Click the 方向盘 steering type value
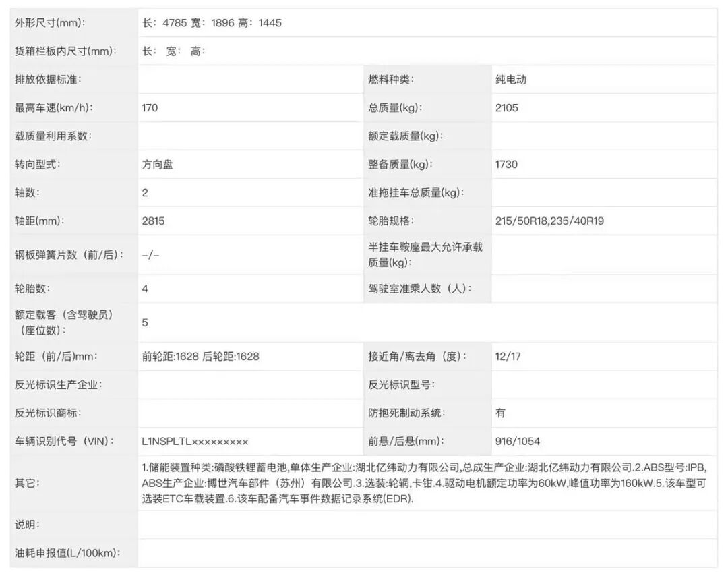The image size is (728, 578). point(156,164)
